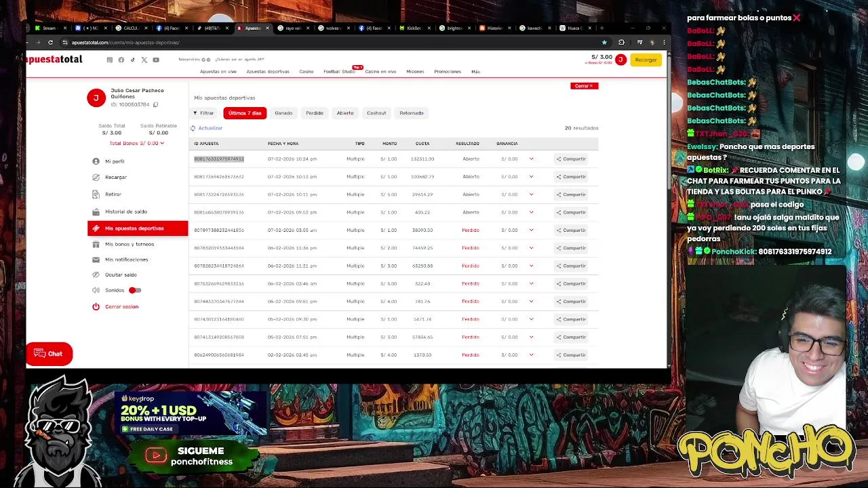The image size is (868, 488).
Task: Open Mis bonos y torneos
Action: point(123,244)
